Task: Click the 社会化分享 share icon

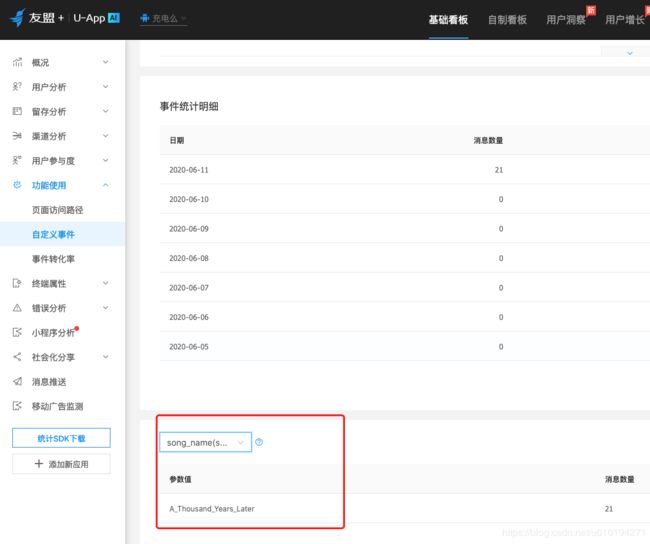Action: (x=17, y=357)
